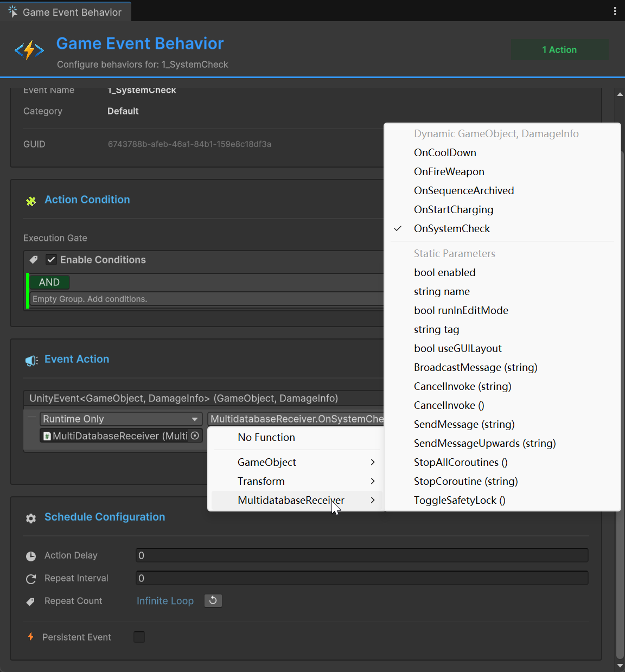This screenshot has width=625, height=672.
Task: Enable the Persistent Event checkbox
Action: [x=139, y=637]
